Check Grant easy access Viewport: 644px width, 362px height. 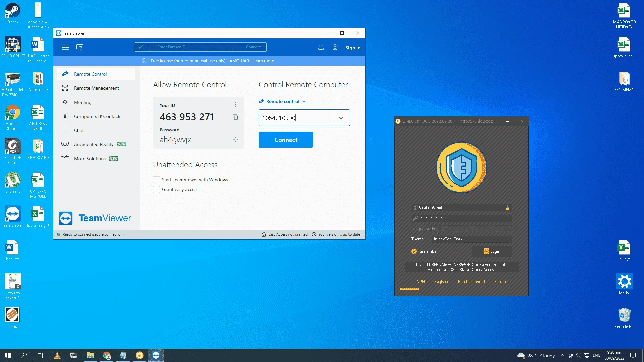(x=156, y=189)
